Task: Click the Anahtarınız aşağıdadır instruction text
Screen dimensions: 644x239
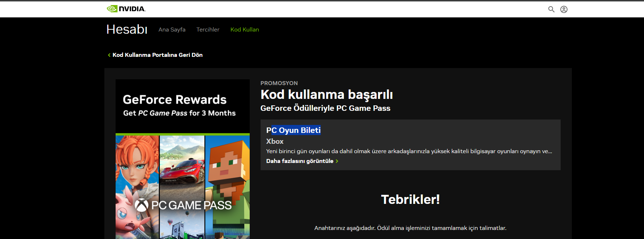Action: (x=410, y=228)
